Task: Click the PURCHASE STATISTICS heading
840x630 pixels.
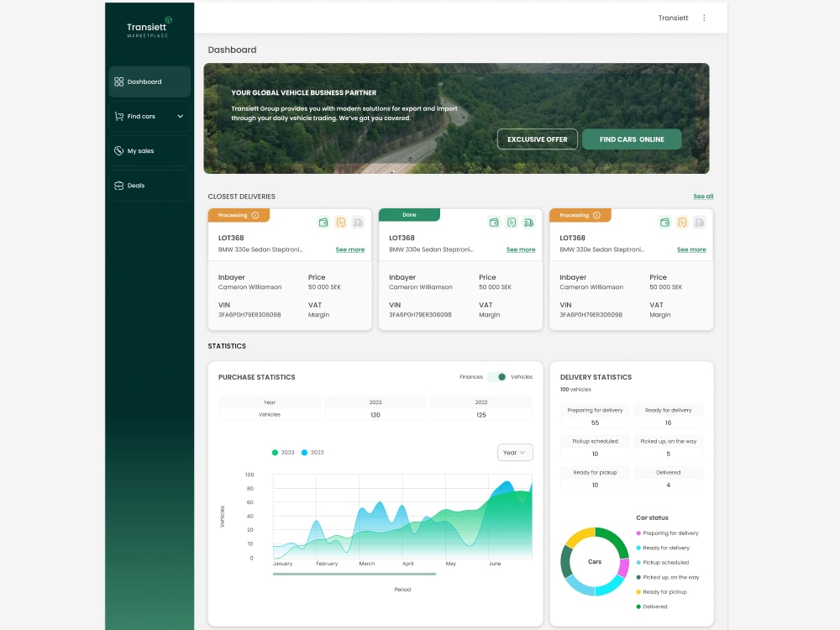Action: click(256, 377)
